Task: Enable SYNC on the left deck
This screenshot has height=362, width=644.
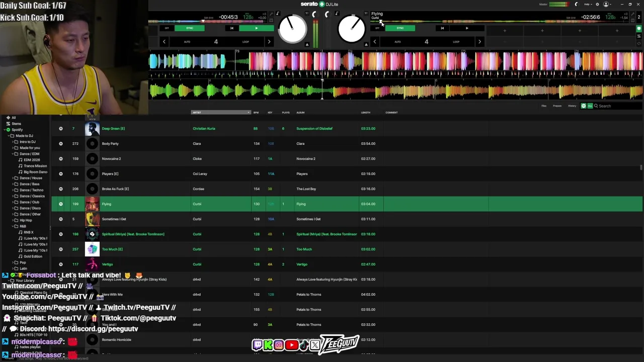Action: (x=190, y=28)
